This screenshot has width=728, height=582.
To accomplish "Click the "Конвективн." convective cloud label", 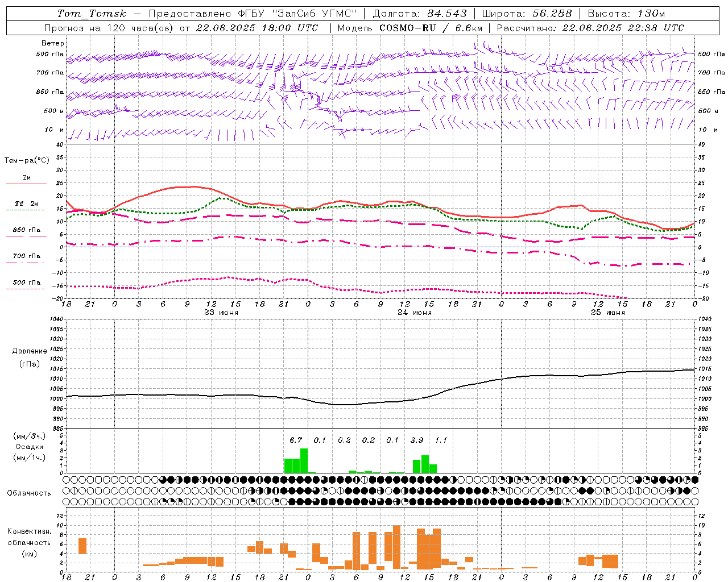I will click(30, 531).
